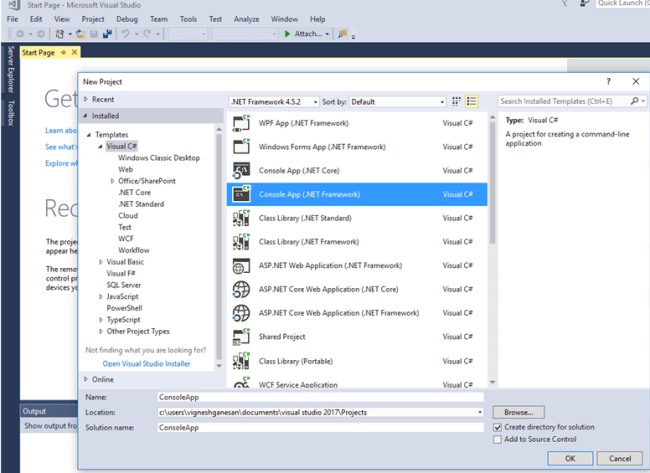Click the Open File toolbar icon
Viewport: 650px width, 473px height.
(x=80, y=34)
